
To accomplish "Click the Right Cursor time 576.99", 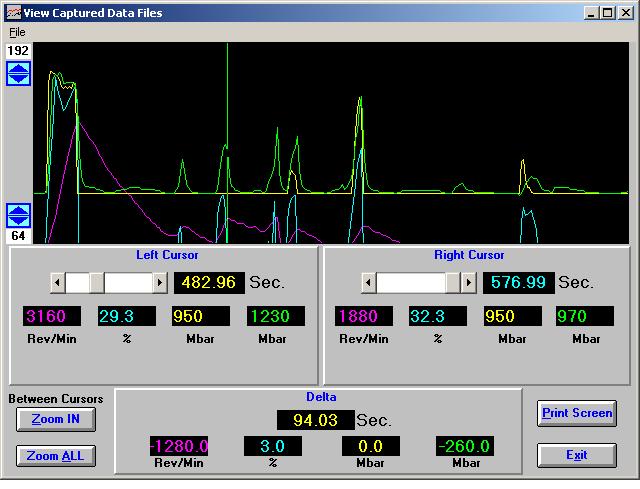I will 518,283.
